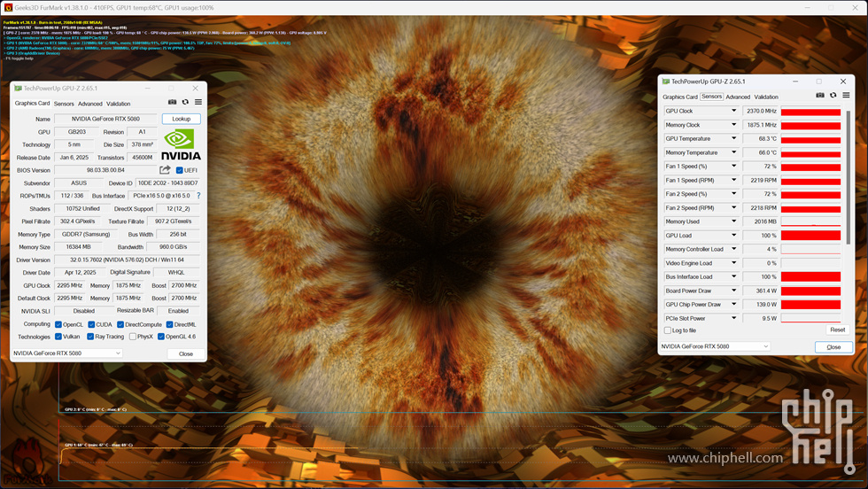Open the Memory Used sensor dropdown
This screenshot has height=489, width=868.
pos(734,221)
